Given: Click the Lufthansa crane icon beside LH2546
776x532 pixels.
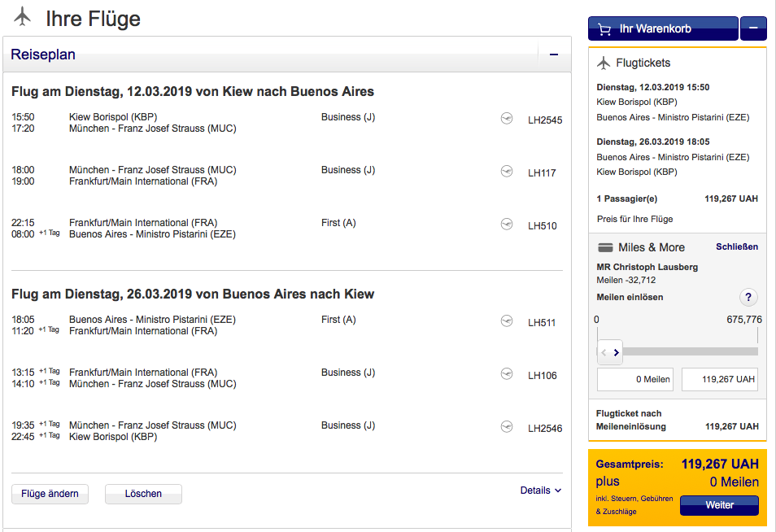Looking at the screenshot, I should pos(507,427).
